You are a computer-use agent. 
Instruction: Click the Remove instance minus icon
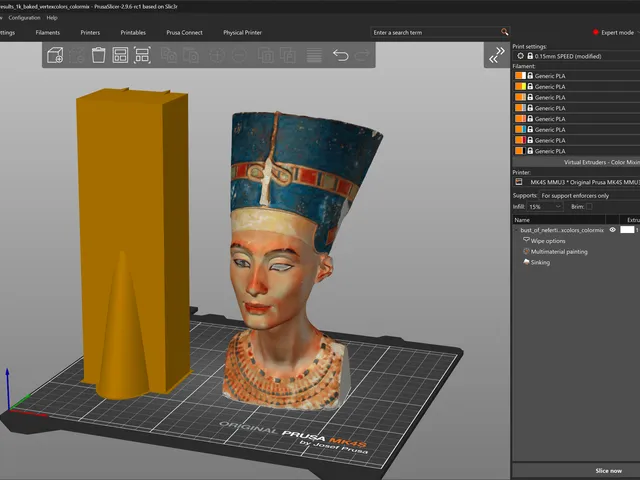click(x=239, y=55)
